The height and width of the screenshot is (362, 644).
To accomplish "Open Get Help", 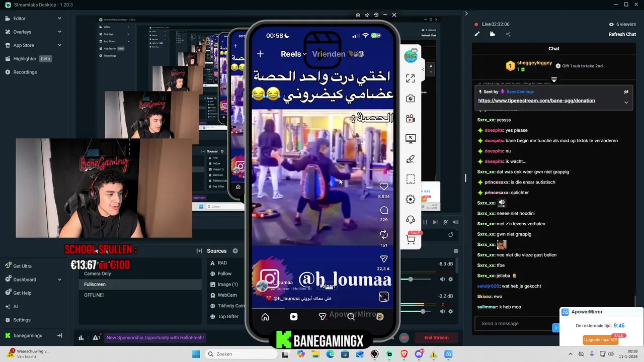I will pos(22,293).
